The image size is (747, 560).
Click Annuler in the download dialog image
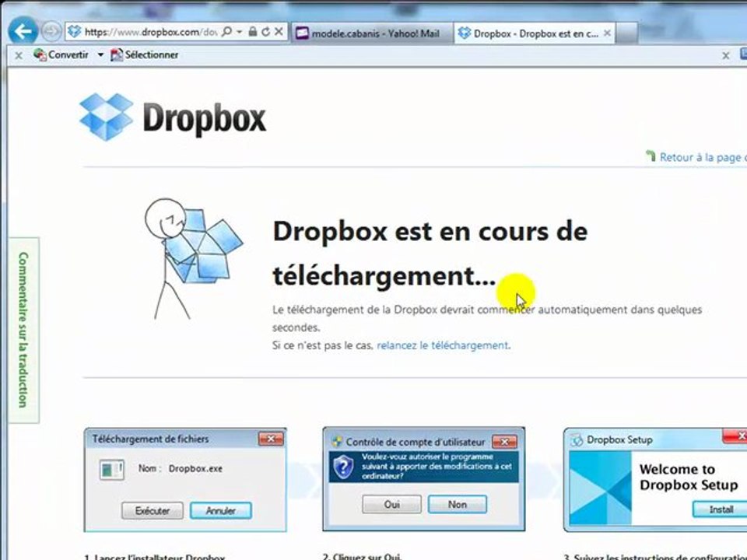tap(220, 511)
